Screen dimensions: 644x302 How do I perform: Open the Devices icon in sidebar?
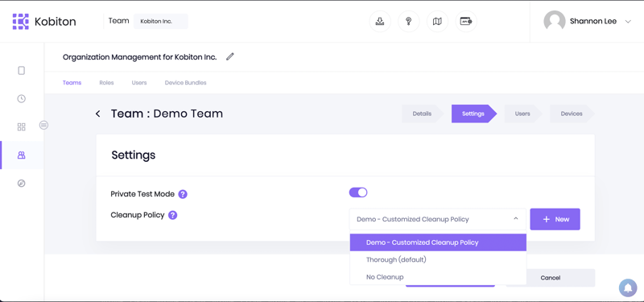click(x=22, y=71)
